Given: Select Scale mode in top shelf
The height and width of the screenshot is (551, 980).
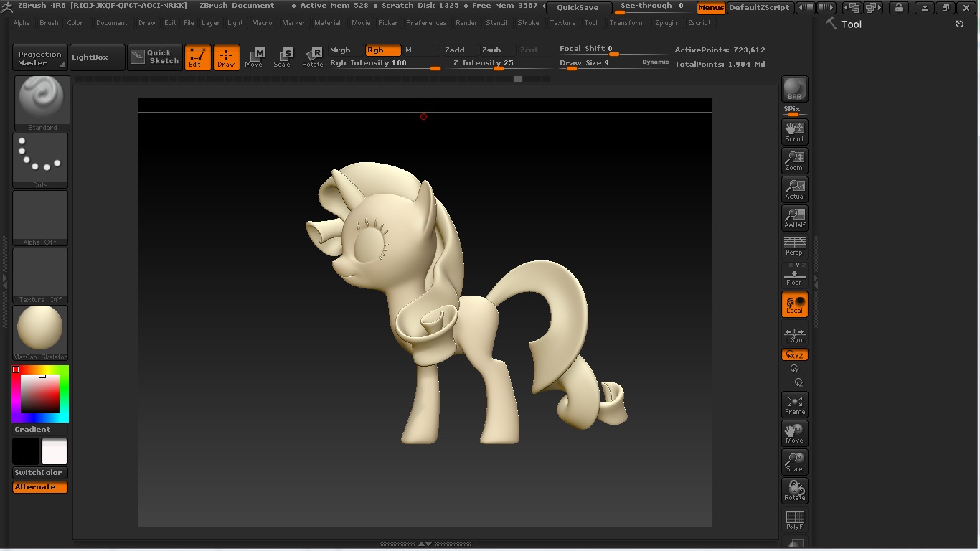Looking at the screenshot, I should pos(283,57).
